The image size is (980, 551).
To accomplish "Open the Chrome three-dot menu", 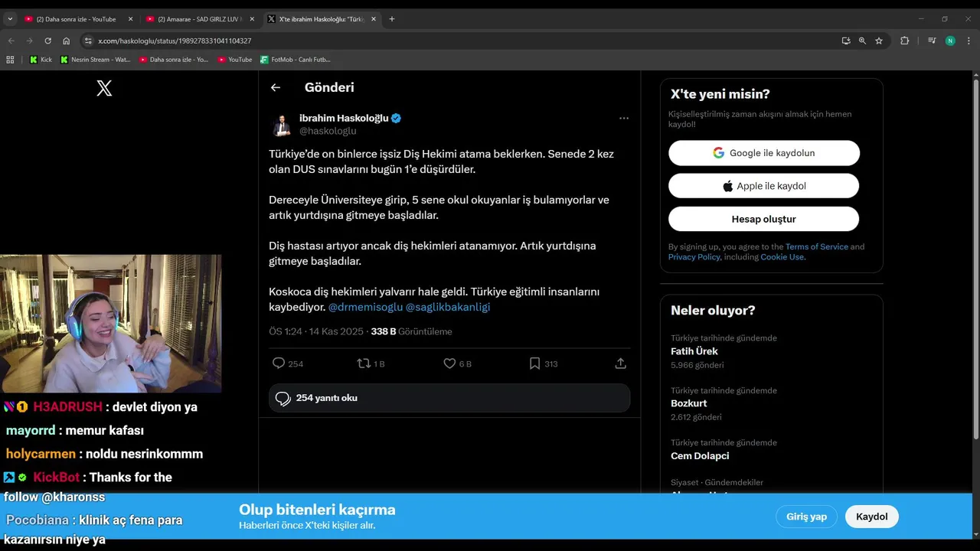I will click(x=969, y=41).
